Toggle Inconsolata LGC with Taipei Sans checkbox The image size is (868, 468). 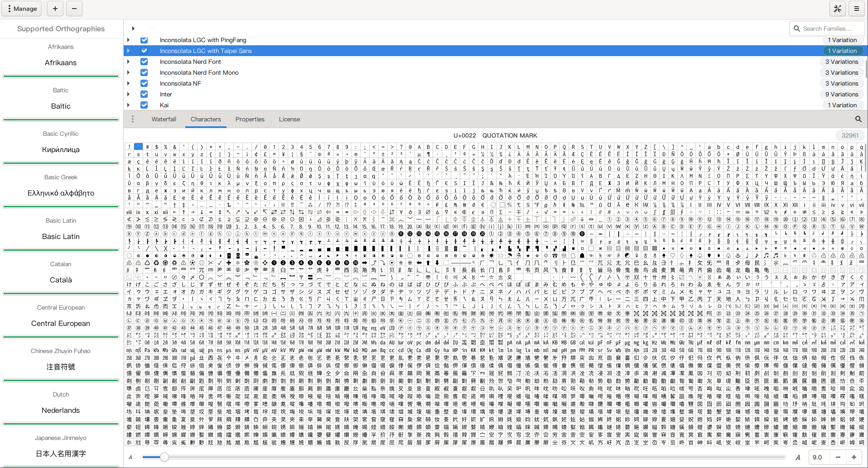144,51
